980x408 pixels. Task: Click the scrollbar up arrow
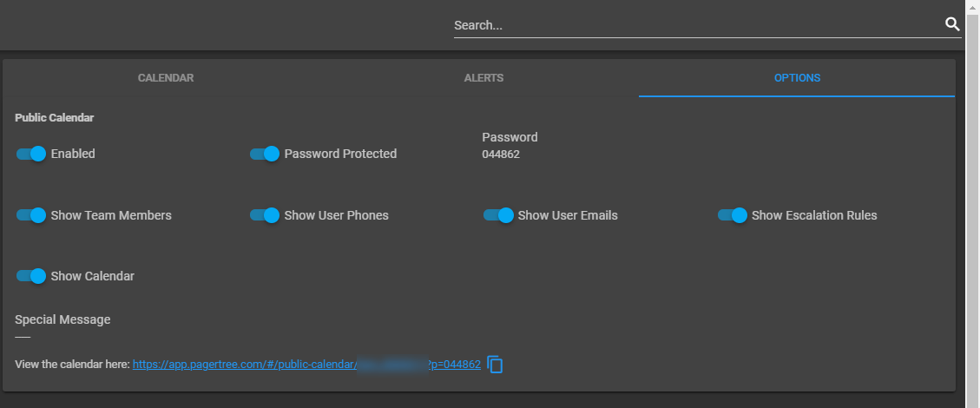972,5
